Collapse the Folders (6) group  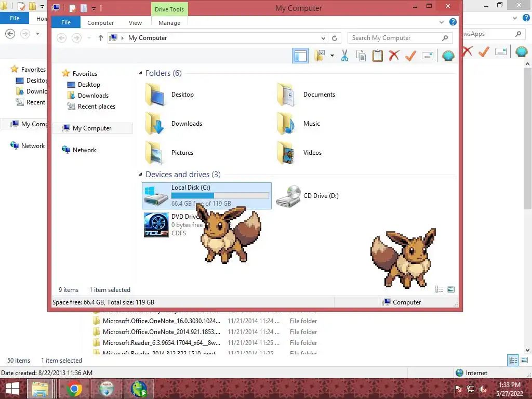[x=140, y=73]
